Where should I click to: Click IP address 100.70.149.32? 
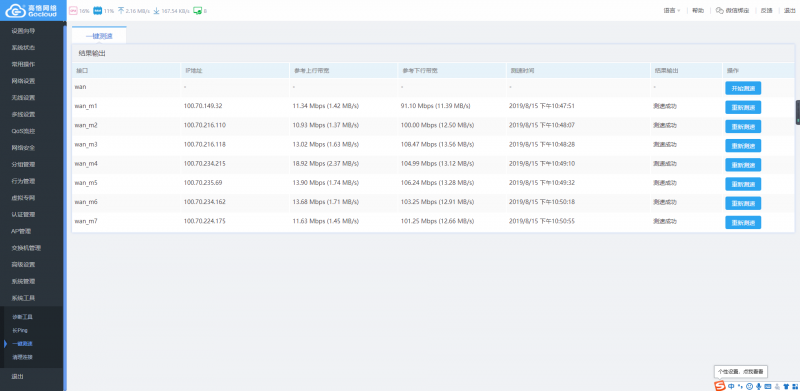(203, 106)
